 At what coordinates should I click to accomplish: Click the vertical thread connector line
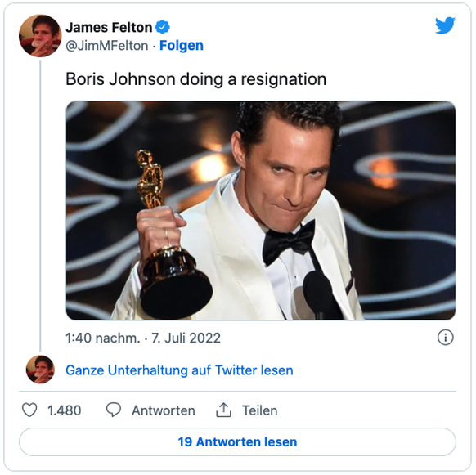point(40,206)
